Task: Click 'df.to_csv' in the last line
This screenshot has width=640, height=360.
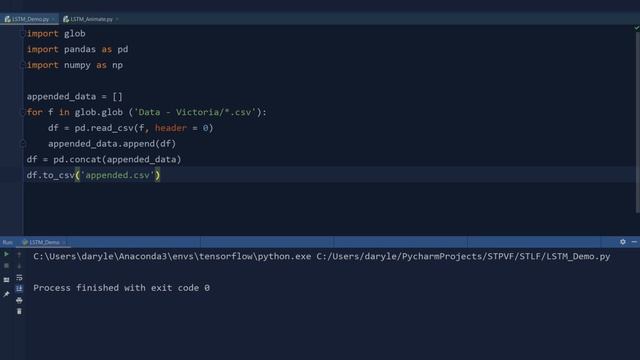Action: click(51, 175)
